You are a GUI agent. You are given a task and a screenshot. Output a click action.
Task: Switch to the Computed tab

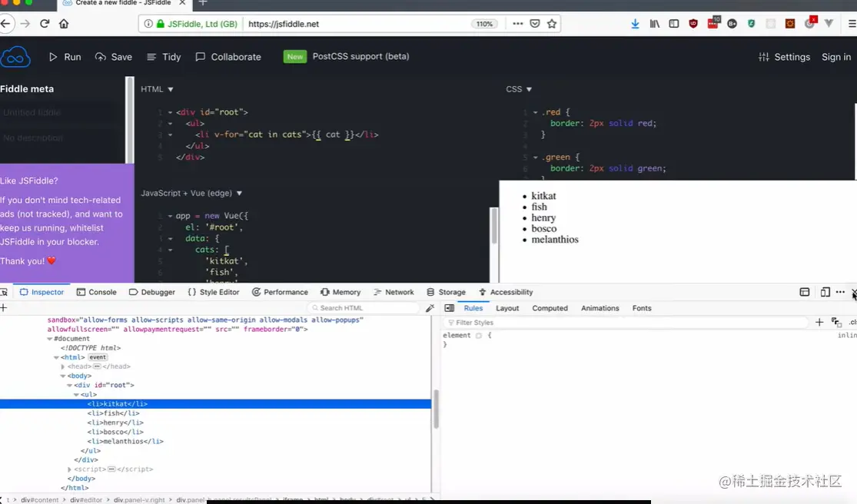[550, 308]
